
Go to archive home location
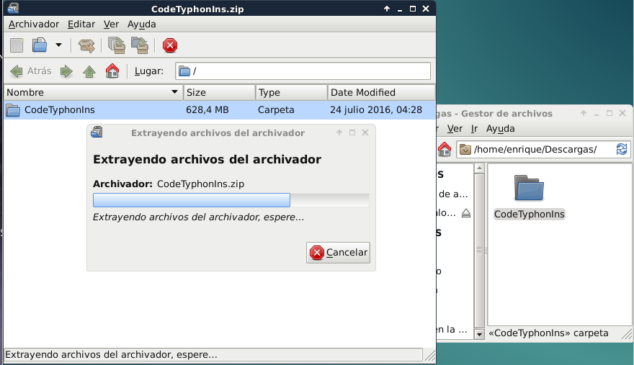112,71
